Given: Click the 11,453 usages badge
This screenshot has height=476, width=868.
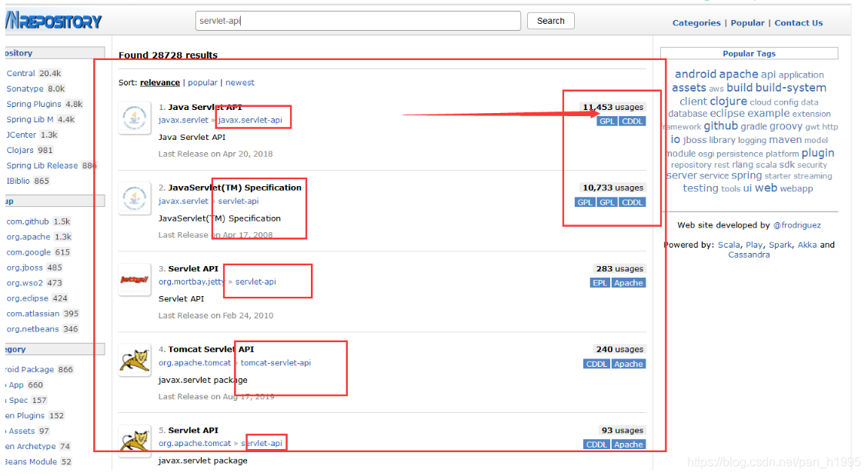Looking at the screenshot, I should click(x=613, y=107).
